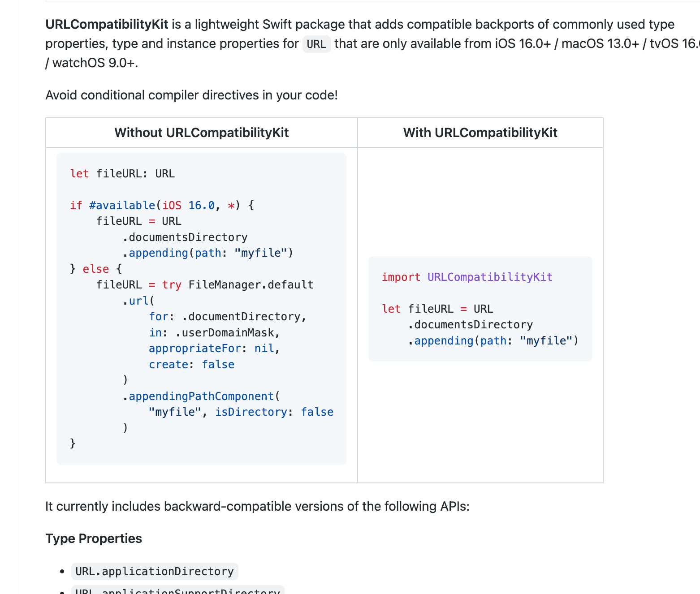Select the 'Without URLCompatibilityKit' table header
This screenshot has width=700, height=594.
click(x=201, y=133)
